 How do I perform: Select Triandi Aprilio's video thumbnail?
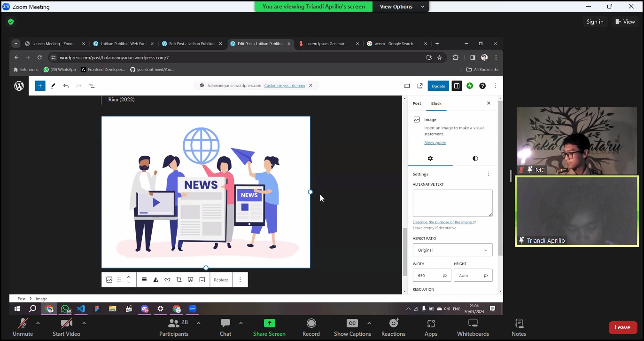(576, 211)
